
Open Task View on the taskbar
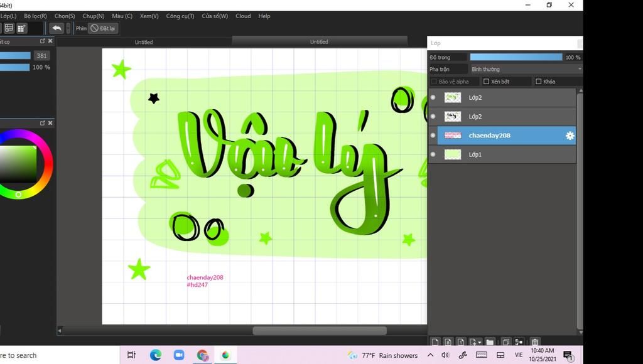tap(132, 355)
